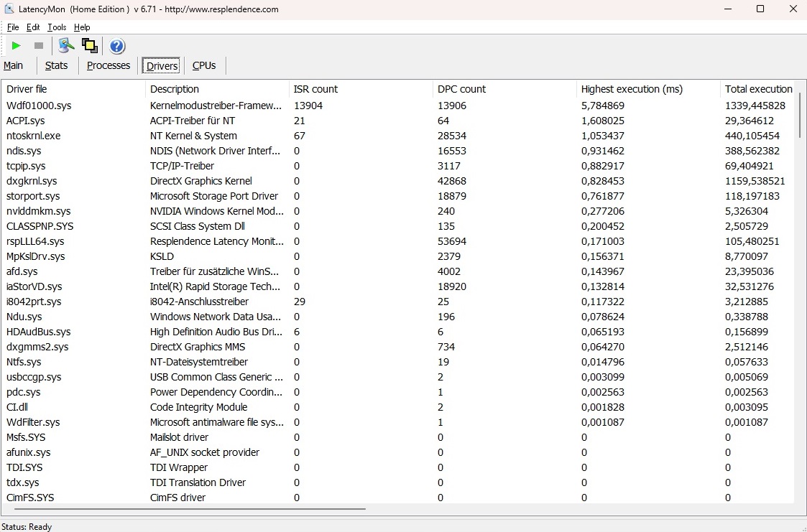Click the yellow overlapping windows icon
Image resolution: width=807 pixels, height=532 pixels.
pyautogui.click(x=89, y=46)
